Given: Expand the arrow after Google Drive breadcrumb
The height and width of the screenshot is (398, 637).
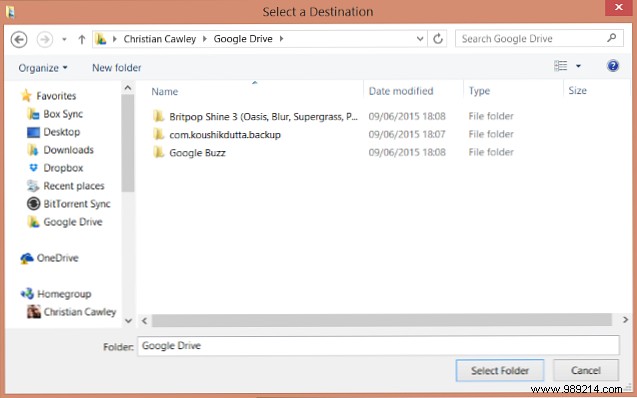Looking at the screenshot, I should [281, 39].
